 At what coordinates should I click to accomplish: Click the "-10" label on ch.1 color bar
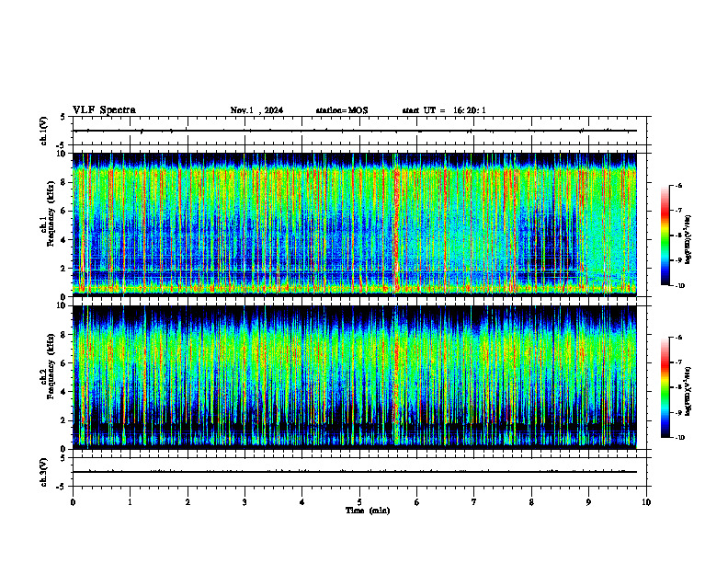pyautogui.click(x=679, y=285)
